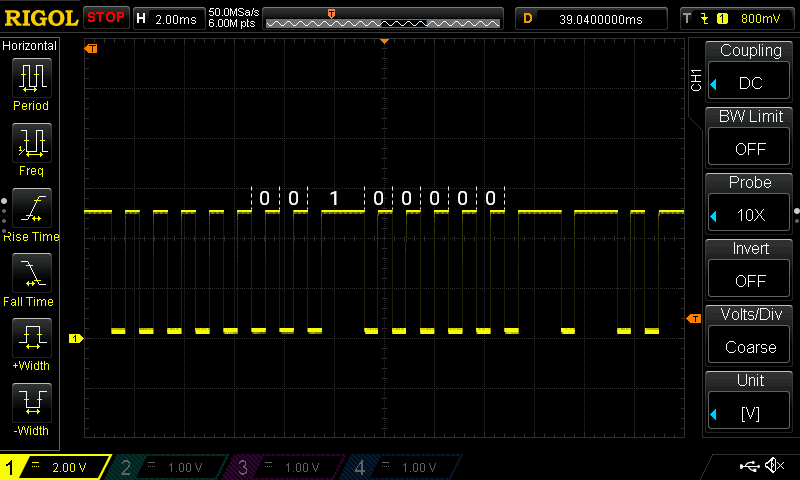
Task: Toggle the BW Limit OFF setting
Action: pyautogui.click(x=750, y=137)
